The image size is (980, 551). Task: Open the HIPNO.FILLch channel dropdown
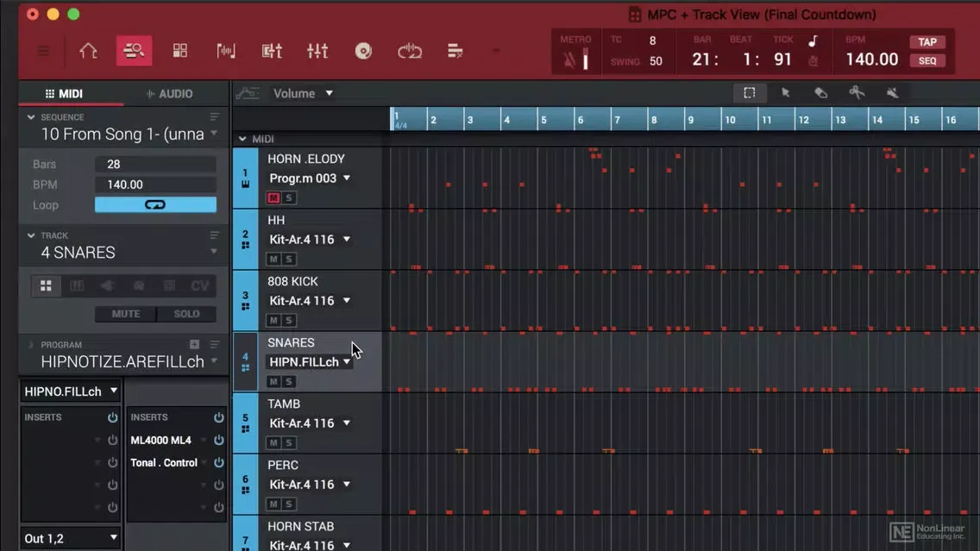click(x=71, y=391)
